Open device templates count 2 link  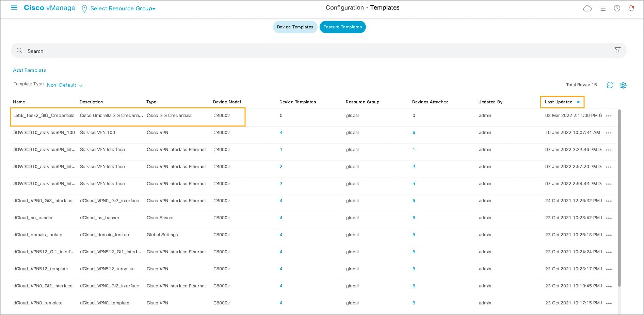(x=281, y=167)
